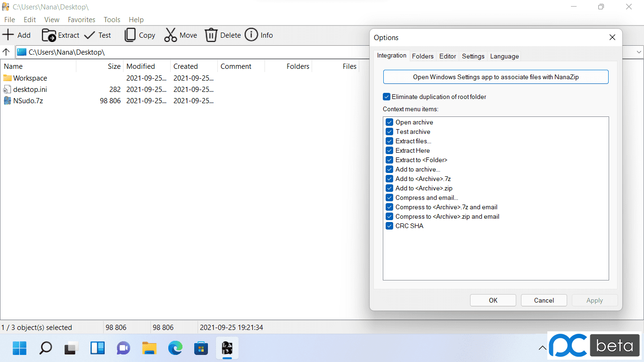
Task: Sort by the Size column header
Action: [x=99, y=66]
